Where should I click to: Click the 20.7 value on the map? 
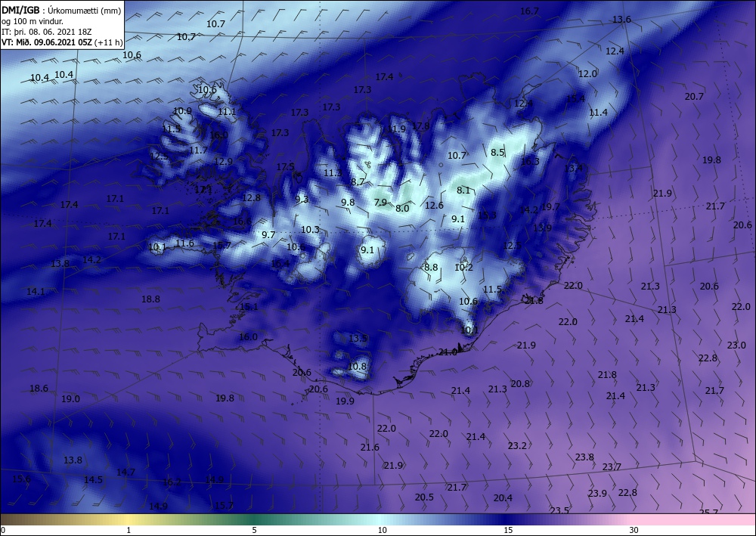pos(694,97)
